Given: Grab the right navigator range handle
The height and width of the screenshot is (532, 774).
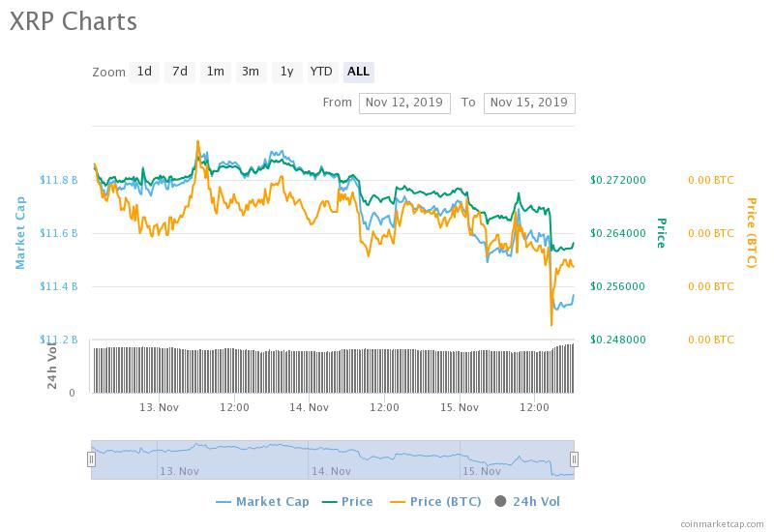Looking at the screenshot, I should [x=574, y=459].
